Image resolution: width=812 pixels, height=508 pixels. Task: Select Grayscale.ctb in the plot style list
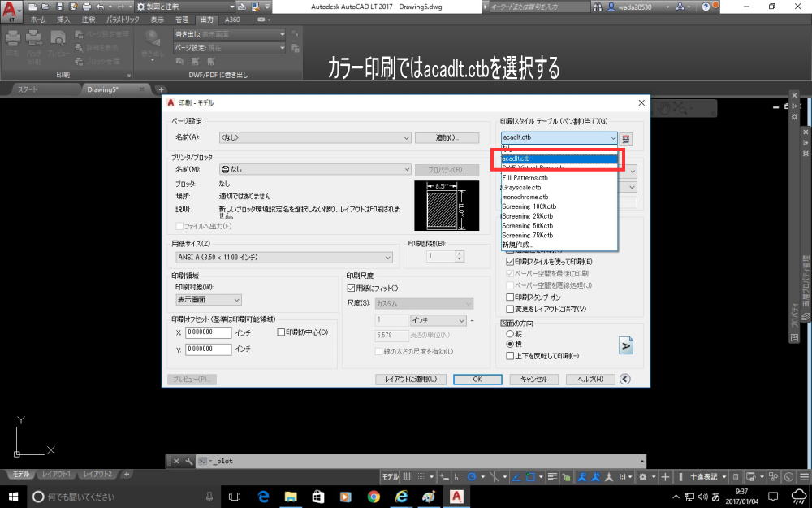[559, 187]
